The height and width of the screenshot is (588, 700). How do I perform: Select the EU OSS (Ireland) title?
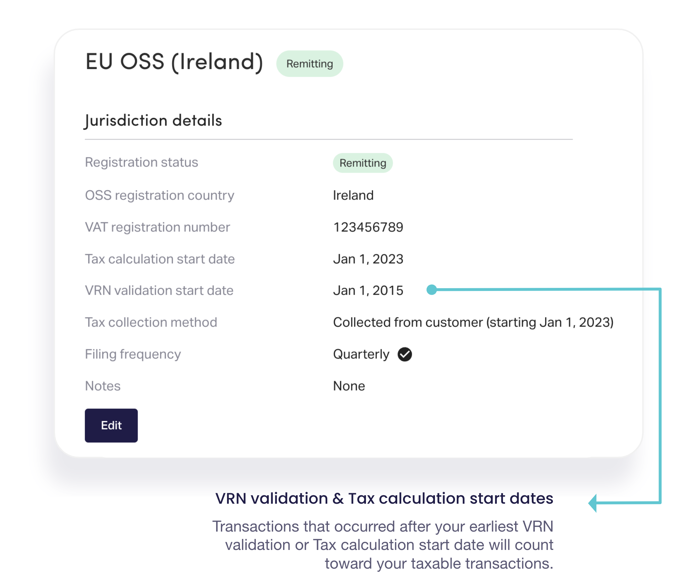pyautogui.click(x=174, y=62)
